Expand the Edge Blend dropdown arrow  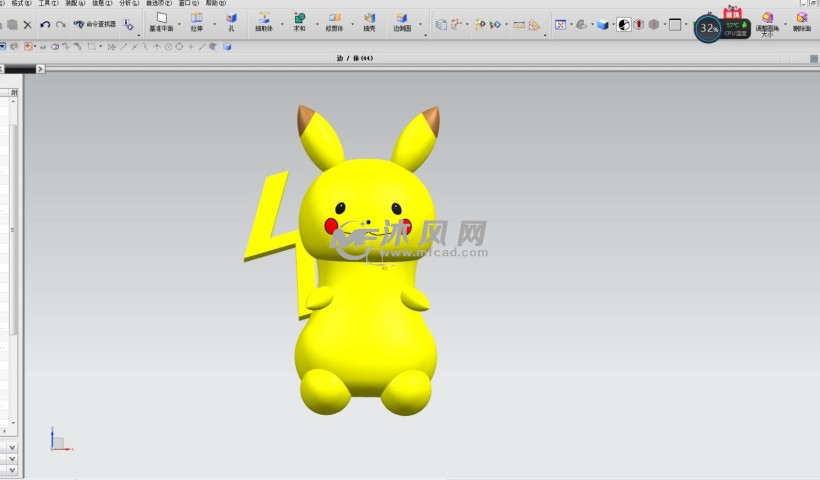pos(420,24)
